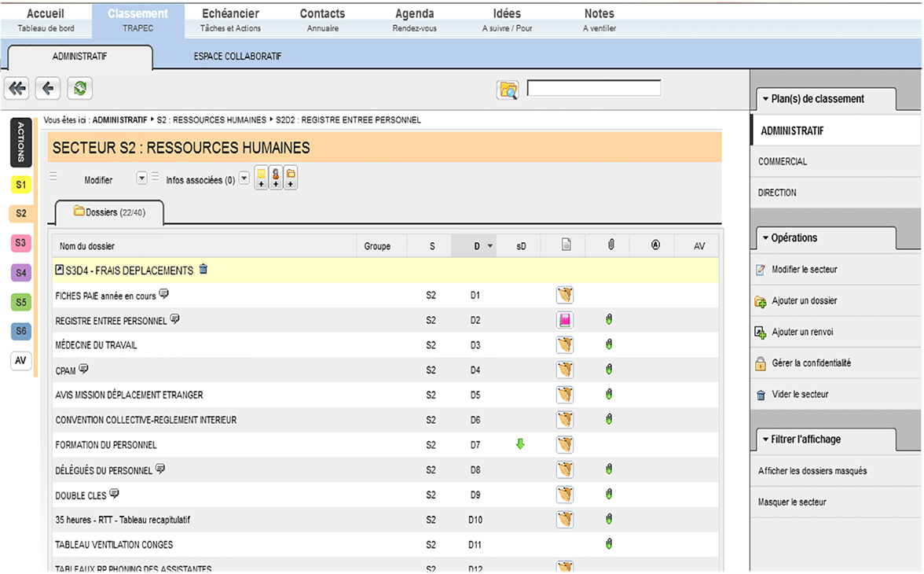The width and height of the screenshot is (924, 574).
Task: Add a contact with person plus icon
Action: [276, 178]
